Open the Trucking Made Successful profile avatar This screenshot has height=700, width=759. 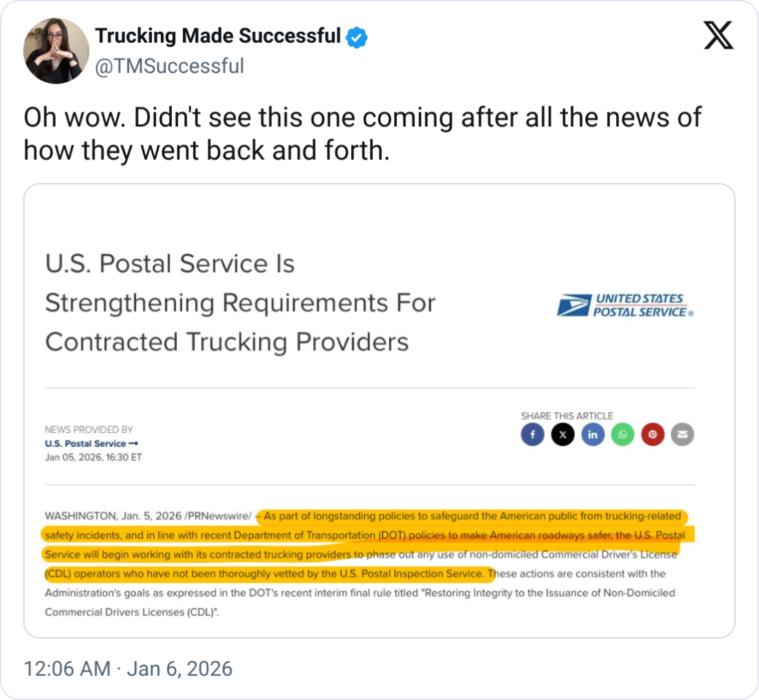click(56, 51)
